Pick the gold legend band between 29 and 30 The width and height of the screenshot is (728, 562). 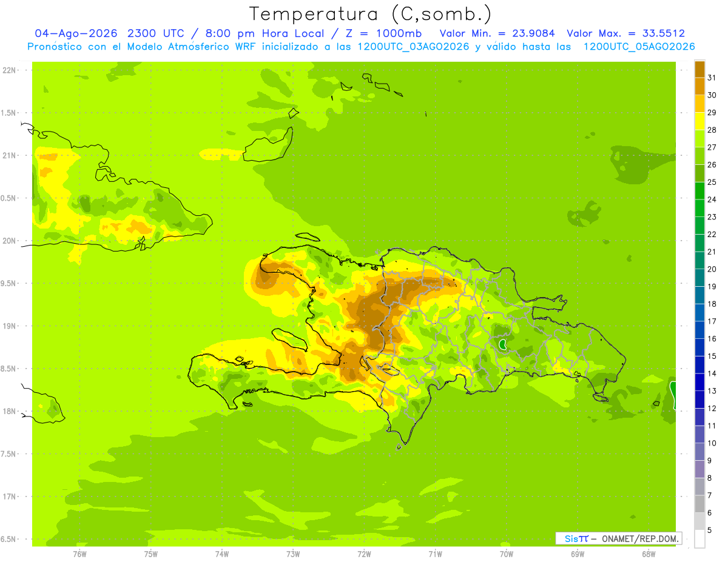point(699,104)
